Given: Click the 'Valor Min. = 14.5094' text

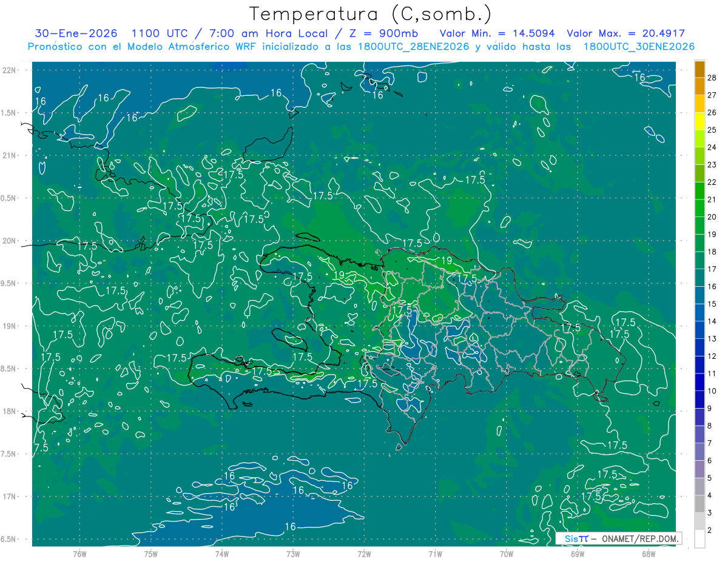Looking at the screenshot, I should pyautogui.click(x=497, y=33).
